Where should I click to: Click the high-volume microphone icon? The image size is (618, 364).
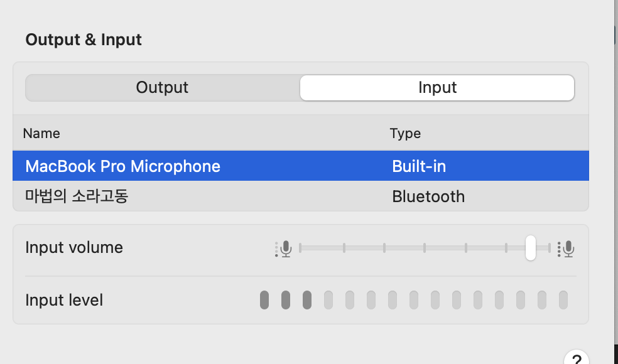click(567, 249)
